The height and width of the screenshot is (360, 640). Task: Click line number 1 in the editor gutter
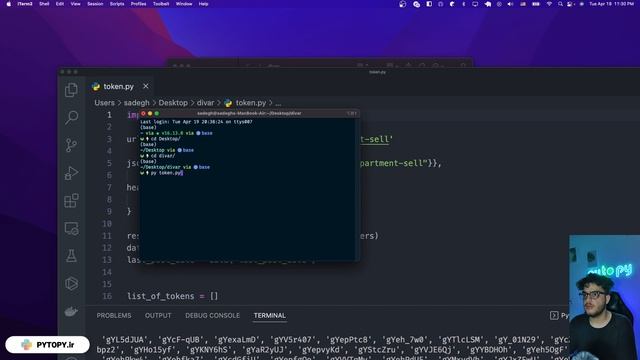click(x=109, y=115)
